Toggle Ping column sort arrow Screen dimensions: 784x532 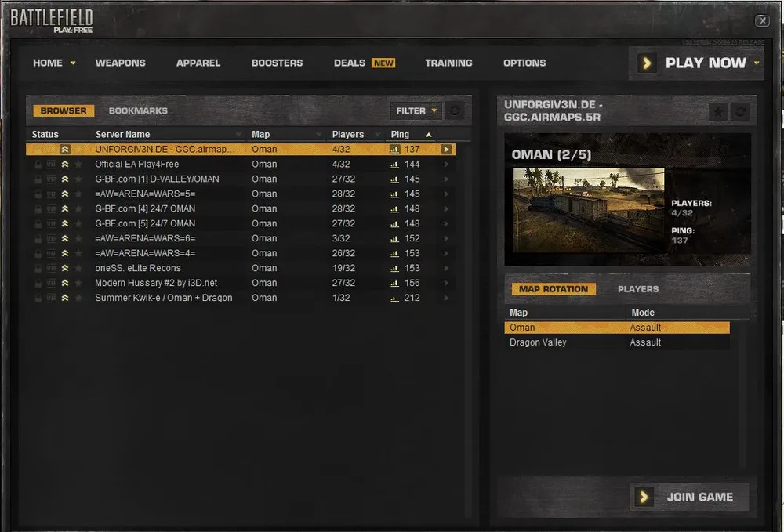[429, 135]
